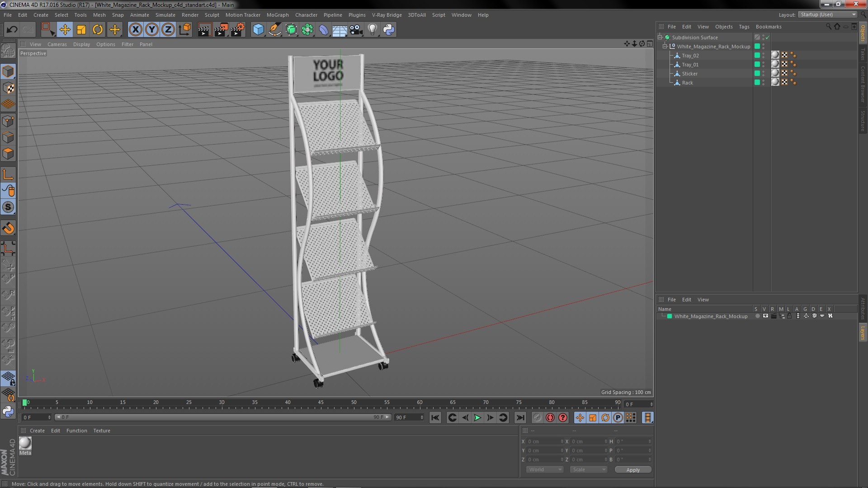Go to end of animation
868x488 pixels.
coord(520,418)
